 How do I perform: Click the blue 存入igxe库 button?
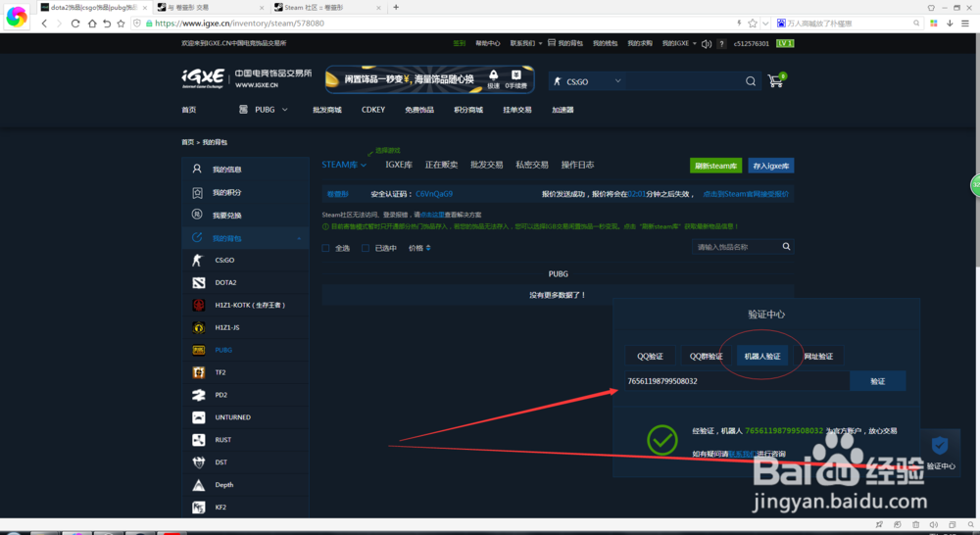click(x=771, y=166)
